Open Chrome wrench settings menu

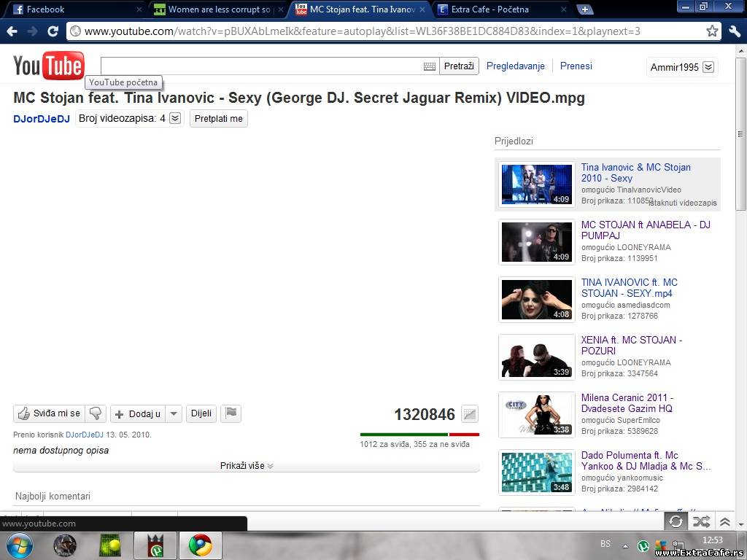[x=735, y=31]
